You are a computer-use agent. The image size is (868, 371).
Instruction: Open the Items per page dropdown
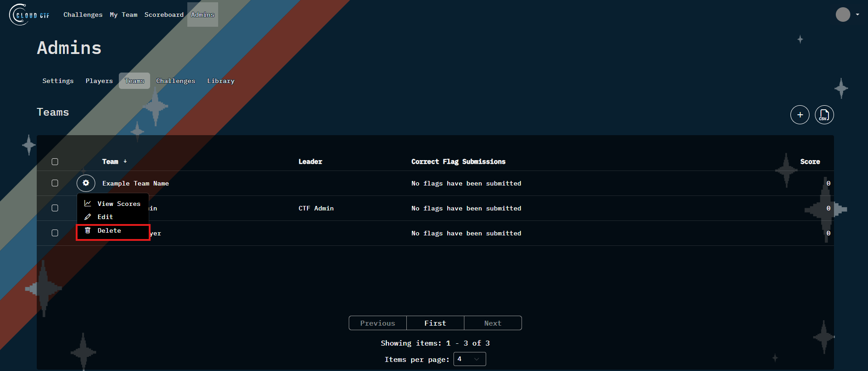coord(469,359)
